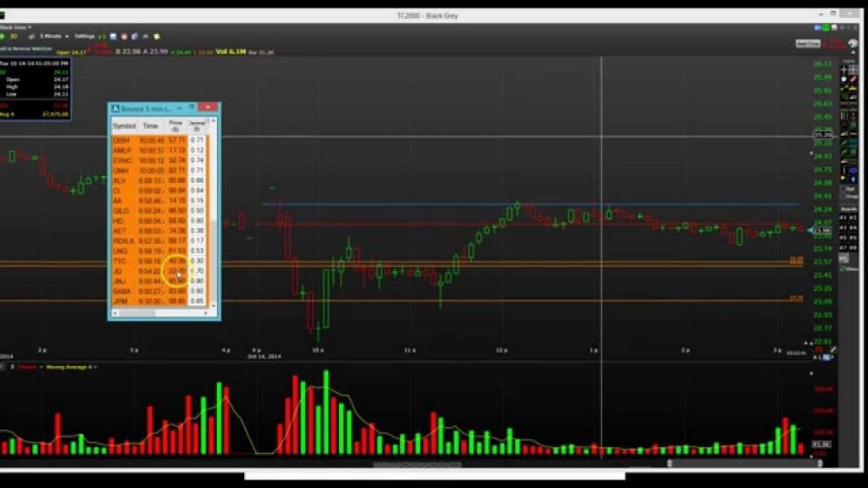Screen dimensions: 868x488
Task: Toggle the Ppt checkbox
Action: coord(843,189)
